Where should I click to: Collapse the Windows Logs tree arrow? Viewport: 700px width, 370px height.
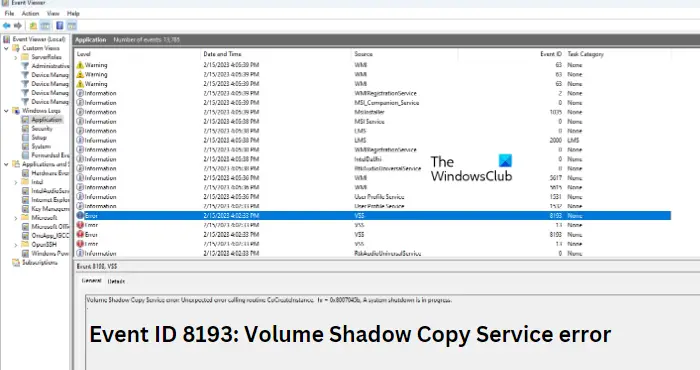tap(6, 111)
